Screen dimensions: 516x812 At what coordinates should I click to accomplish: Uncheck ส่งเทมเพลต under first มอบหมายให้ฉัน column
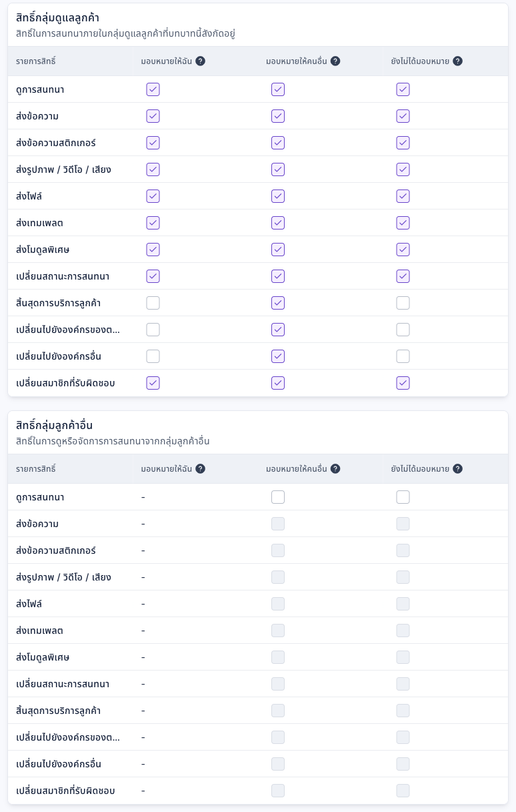pos(153,223)
